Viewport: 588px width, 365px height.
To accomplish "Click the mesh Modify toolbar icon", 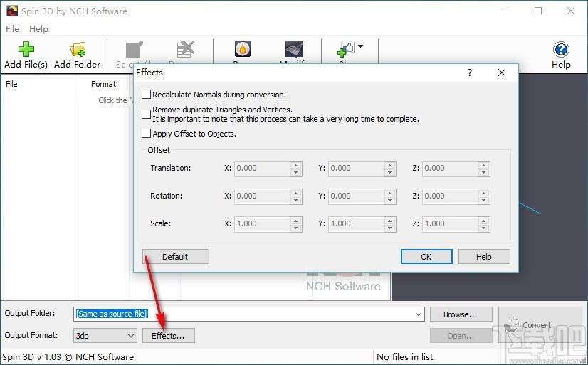I will pyautogui.click(x=293, y=49).
